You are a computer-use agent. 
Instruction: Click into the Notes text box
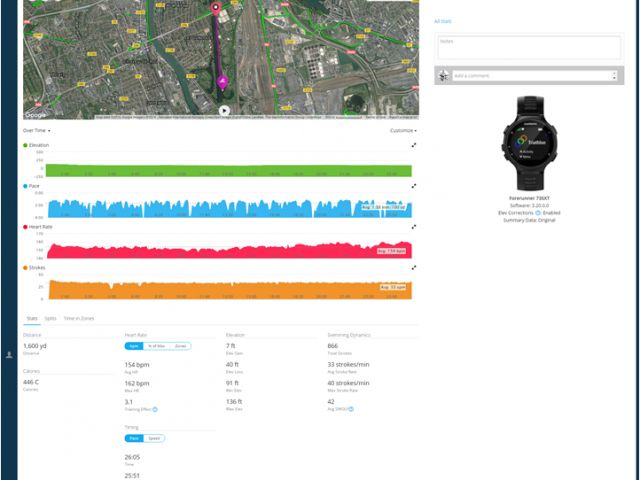[x=529, y=48]
